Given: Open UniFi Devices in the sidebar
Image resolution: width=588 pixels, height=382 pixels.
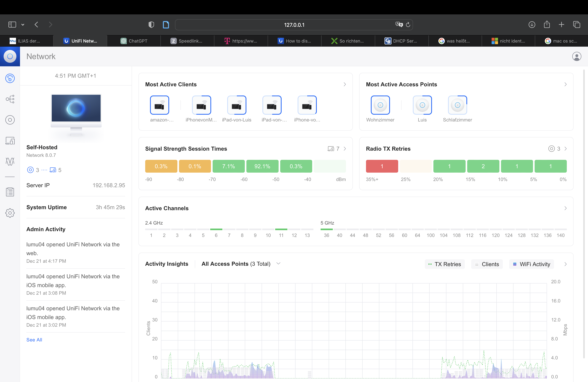Looking at the screenshot, I should (10, 120).
